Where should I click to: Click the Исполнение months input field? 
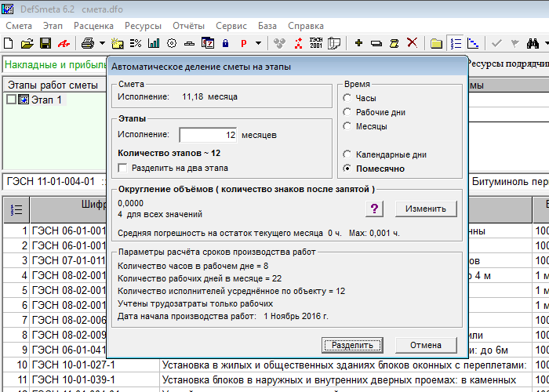click(x=209, y=135)
